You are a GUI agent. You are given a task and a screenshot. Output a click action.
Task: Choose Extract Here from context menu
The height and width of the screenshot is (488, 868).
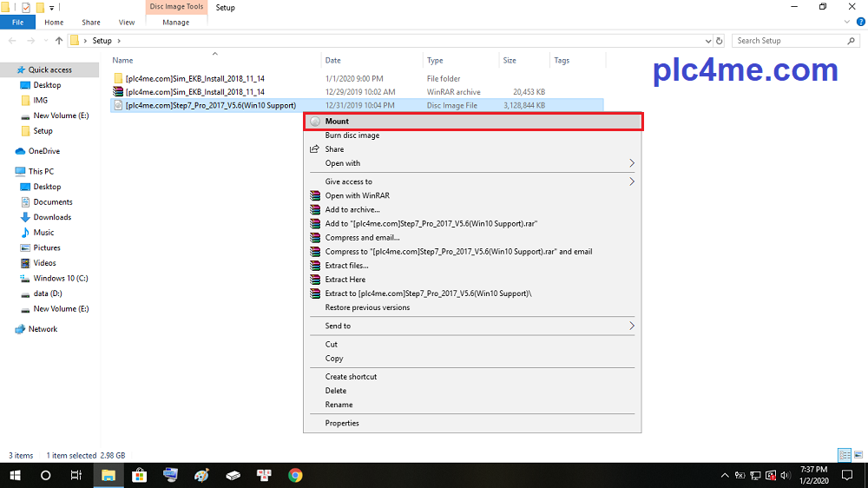click(x=345, y=280)
